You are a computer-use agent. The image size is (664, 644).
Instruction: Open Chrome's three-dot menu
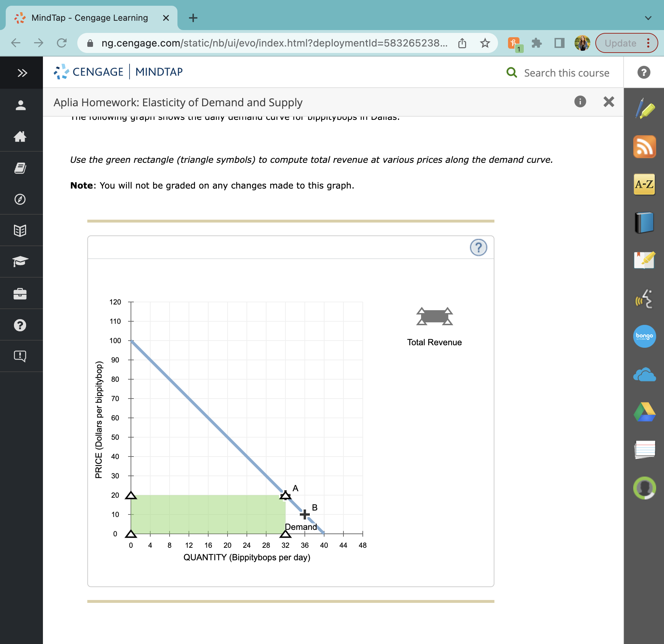(648, 43)
